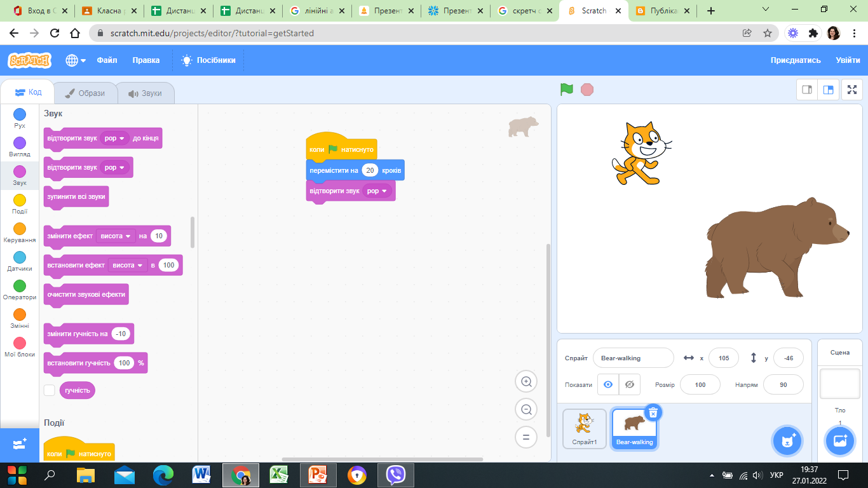This screenshot has width=868, height=488.
Task: Click the red stop button above stage
Action: pos(587,90)
